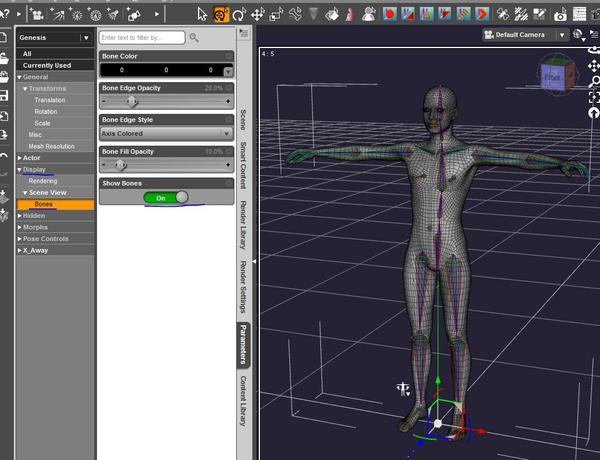600x460 pixels.
Task: Create a new distant light
Action: click(57, 15)
